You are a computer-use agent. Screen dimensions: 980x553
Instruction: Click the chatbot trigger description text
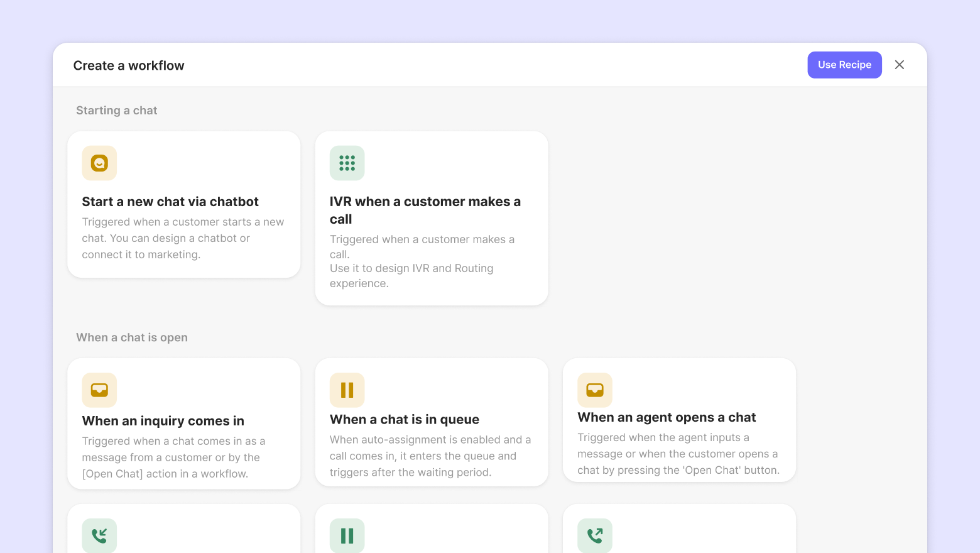pyautogui.click(x=183, y=238)
